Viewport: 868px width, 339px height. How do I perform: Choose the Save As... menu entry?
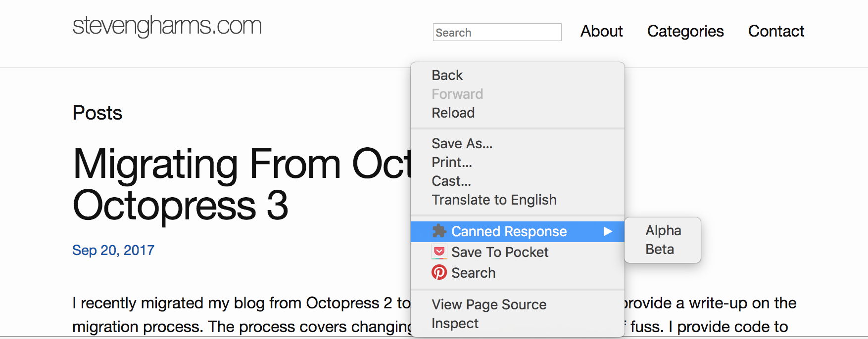click(462, 143)
